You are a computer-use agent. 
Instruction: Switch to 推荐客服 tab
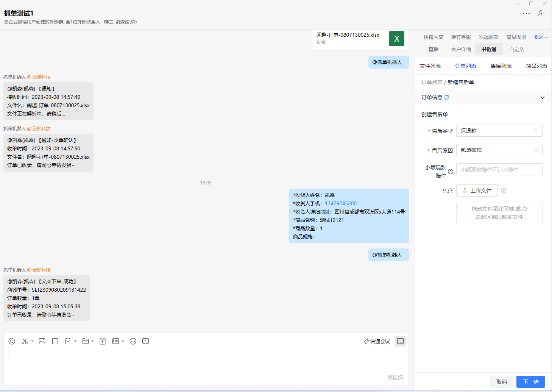point(461,37)
